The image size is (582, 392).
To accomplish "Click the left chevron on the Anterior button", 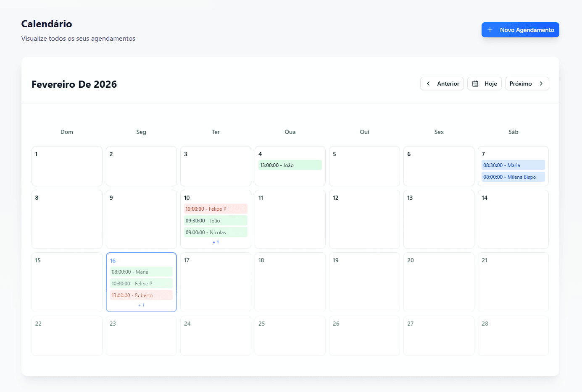I will (428, 84).
